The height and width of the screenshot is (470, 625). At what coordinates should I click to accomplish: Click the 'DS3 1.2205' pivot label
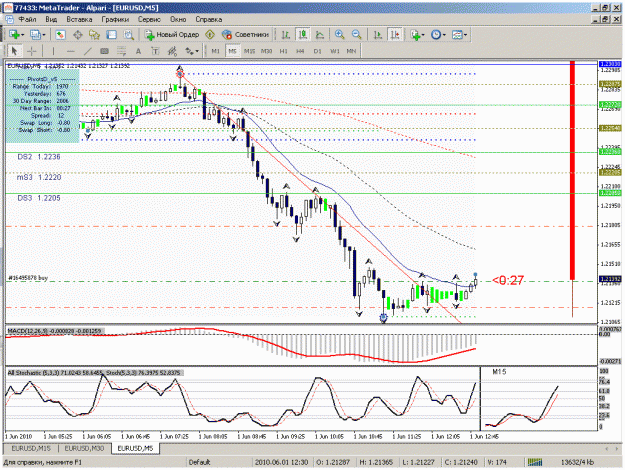[x=39, y=198]
